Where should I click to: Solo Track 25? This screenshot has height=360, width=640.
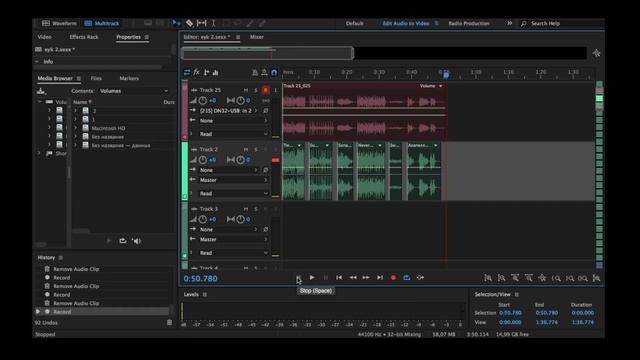coord(256,90)
